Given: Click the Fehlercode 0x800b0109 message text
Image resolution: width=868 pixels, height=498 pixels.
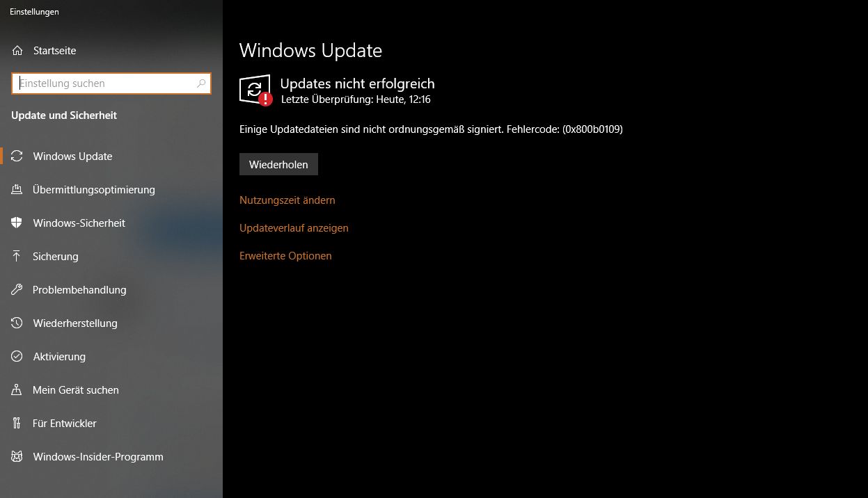Looking at the screenshot, I should (x=431, y=129).
